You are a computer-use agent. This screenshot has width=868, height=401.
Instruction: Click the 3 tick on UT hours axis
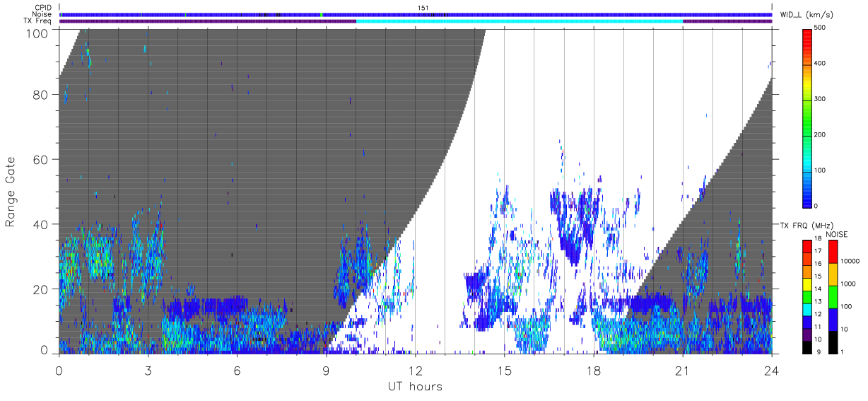[x=148, y=370]
